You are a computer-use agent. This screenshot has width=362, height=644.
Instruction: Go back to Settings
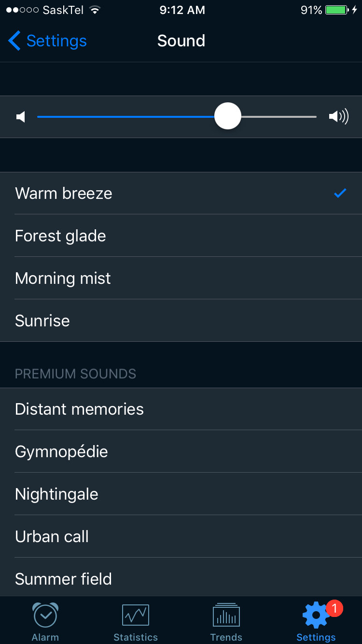(47, 41)
